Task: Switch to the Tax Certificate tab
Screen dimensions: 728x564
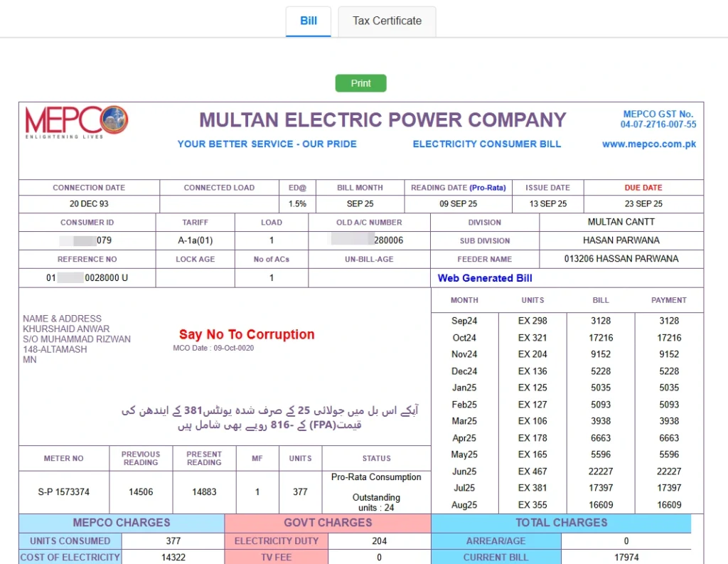Action: (387, 21)
